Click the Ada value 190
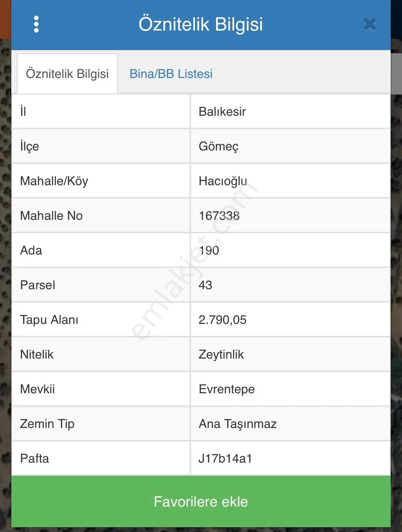Image resolution: width=402 pixels, height=532 pixels. [209, 250]
